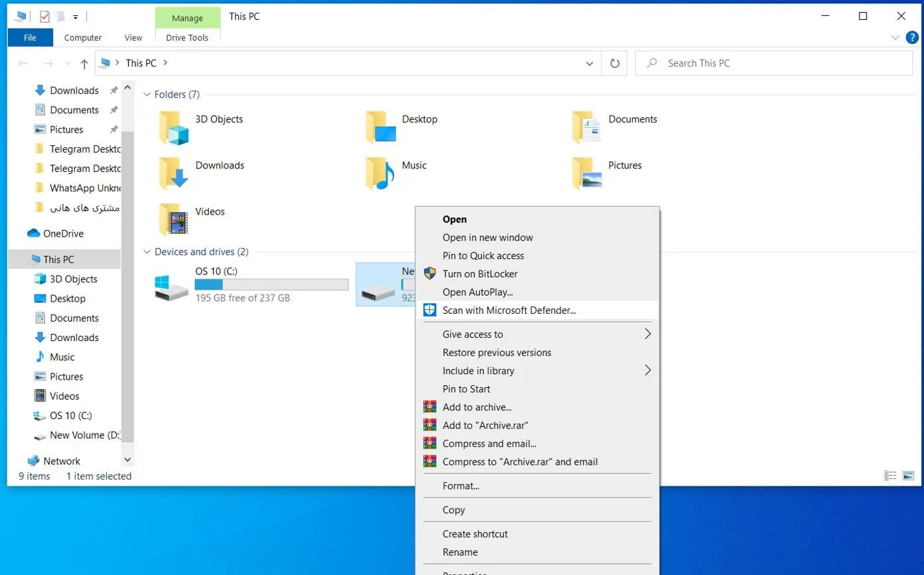Click the C: drive storage usage bar

[271, 285]
